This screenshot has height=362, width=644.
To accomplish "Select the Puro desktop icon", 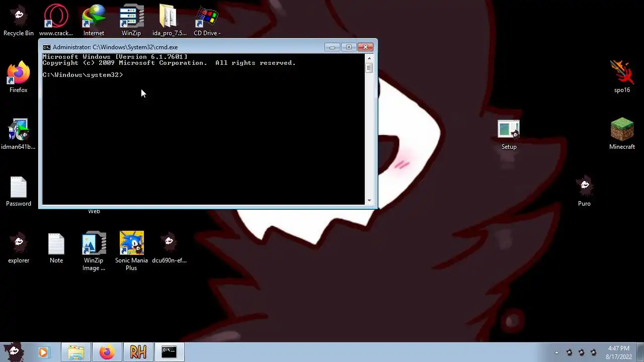I will [x=584, y=191].
